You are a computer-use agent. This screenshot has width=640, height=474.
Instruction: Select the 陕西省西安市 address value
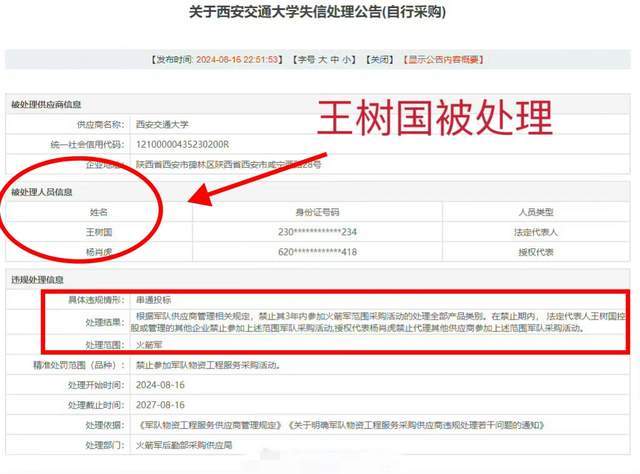tap(229, 165)
